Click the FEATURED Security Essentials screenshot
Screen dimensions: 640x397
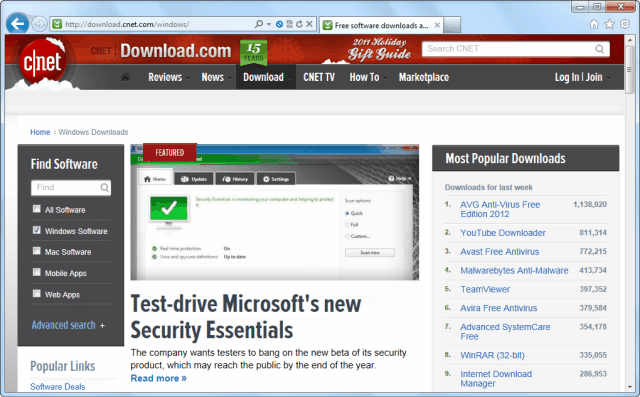[274, 212]
